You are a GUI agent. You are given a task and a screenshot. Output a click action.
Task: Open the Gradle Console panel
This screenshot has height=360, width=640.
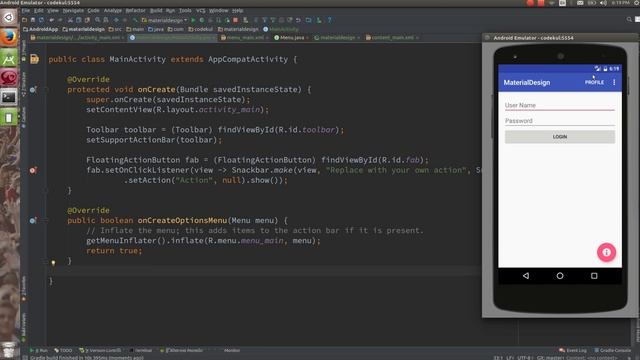tap(613, 350)
